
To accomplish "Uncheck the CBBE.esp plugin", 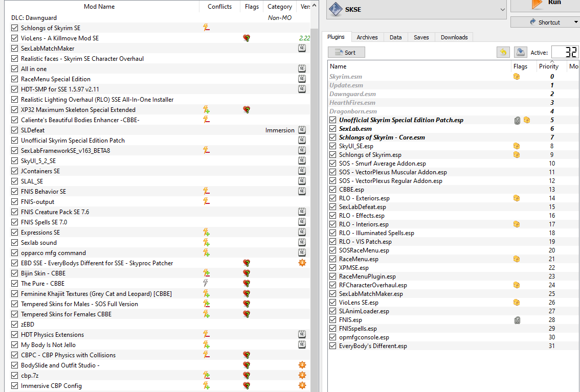I will (332, 189).
